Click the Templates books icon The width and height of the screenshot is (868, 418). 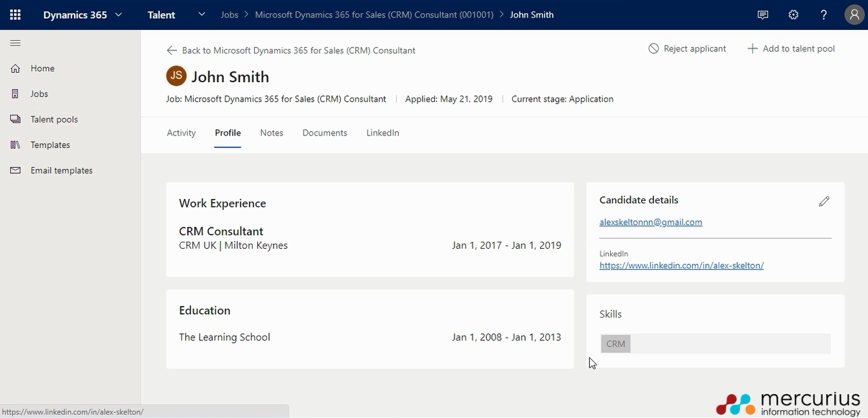click(16, 145)
